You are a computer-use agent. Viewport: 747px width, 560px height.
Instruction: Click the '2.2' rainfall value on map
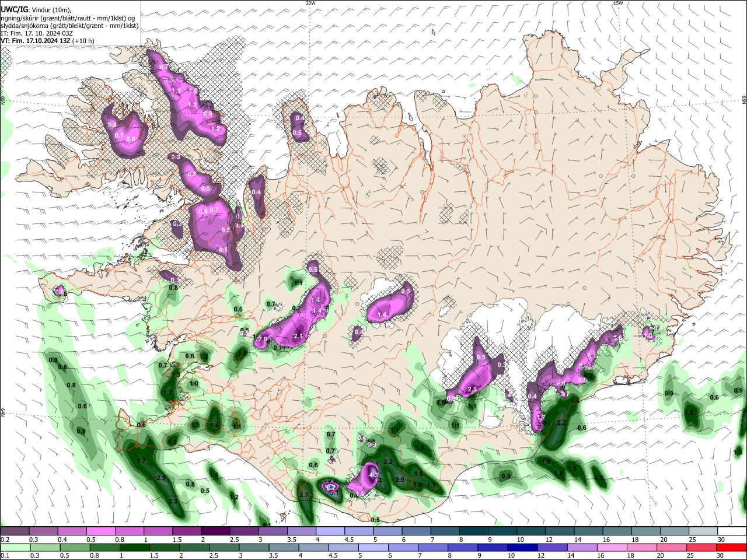(x=387, y=461)
